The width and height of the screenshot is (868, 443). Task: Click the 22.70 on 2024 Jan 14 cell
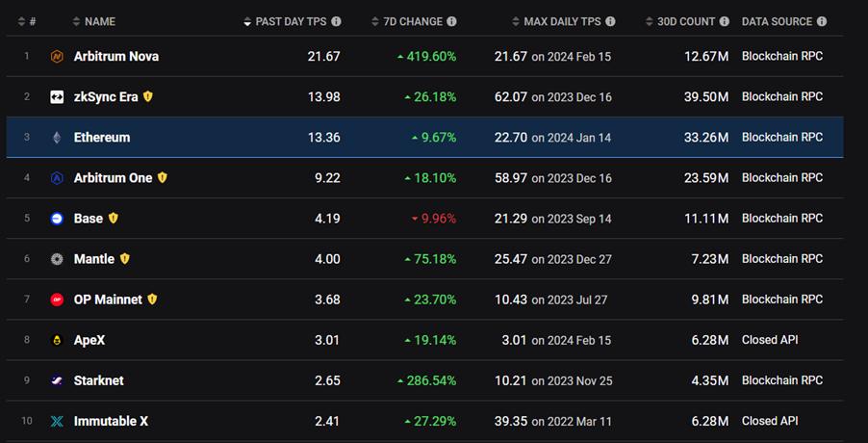553,138
